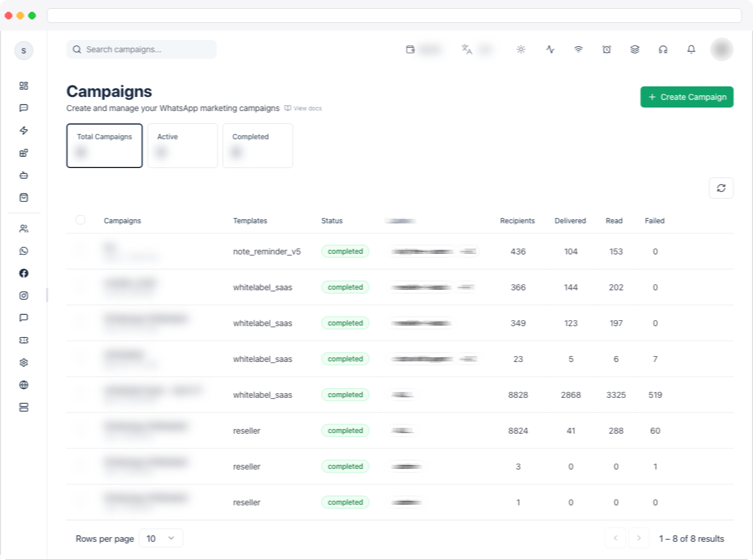Screen dimensions: 753x560
Task: Open the ticket icon in sidebar
Action: [x=23, y=340]
